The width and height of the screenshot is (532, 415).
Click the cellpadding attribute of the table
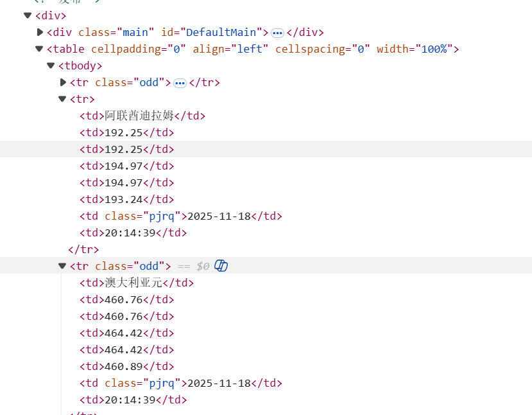(139, 49)
